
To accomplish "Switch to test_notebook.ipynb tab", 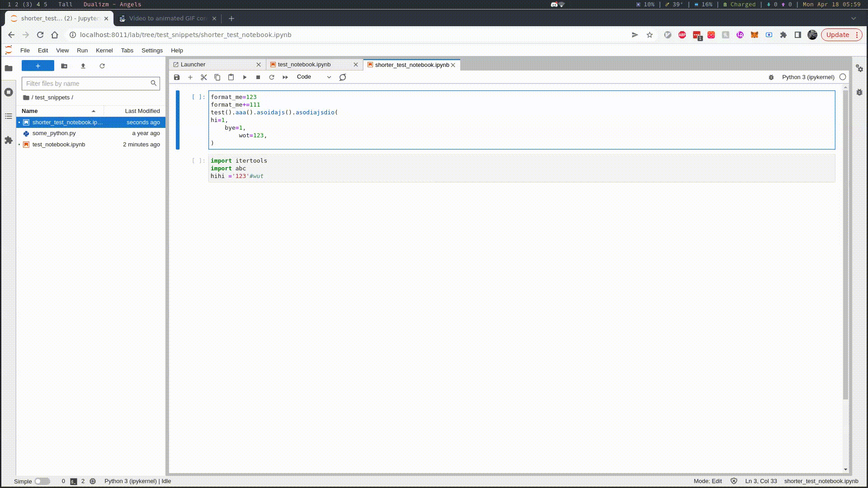I will point(304,64).
